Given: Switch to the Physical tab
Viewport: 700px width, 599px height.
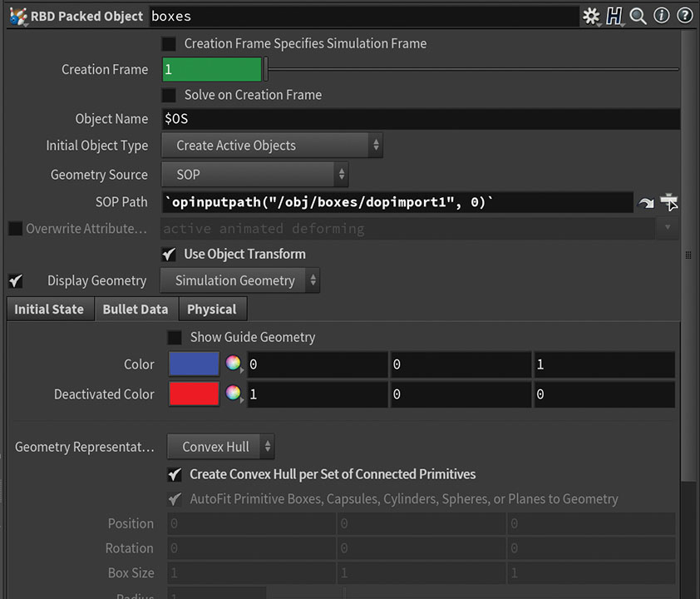Looking at the screenshot, I should pos(211,309).
